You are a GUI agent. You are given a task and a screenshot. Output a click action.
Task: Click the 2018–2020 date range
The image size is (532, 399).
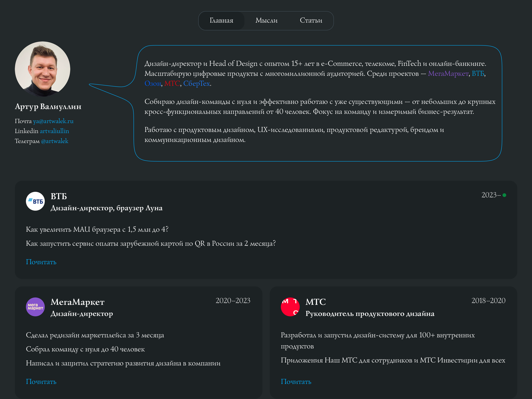click(488, 301)
